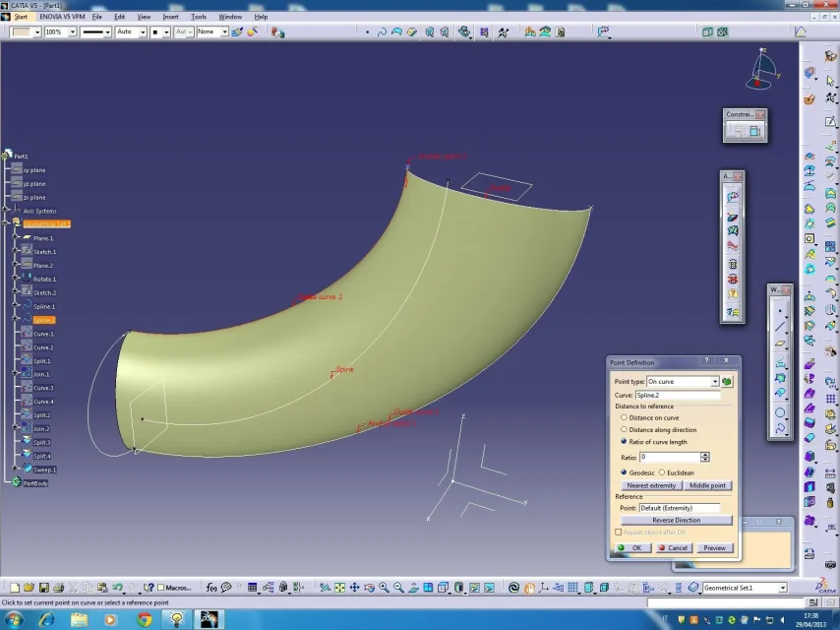
Task: Click the Rotate view icon
Action: click(369, 588)
